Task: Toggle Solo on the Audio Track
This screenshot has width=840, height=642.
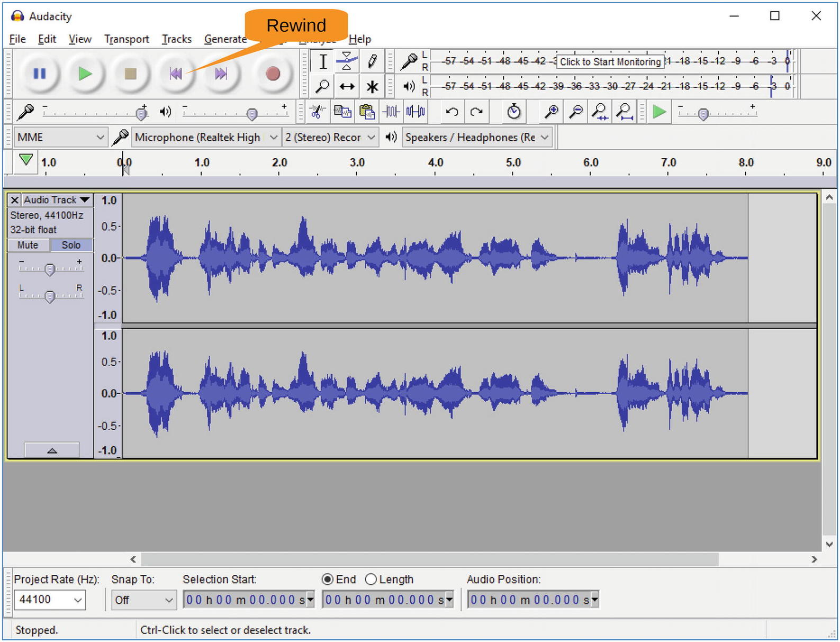Action: 71,245
